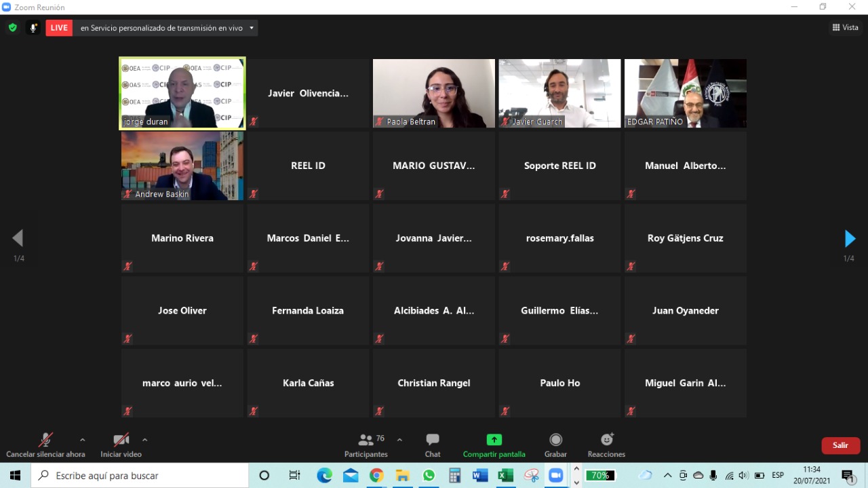The height and width of the screenshot is (488, 868).
Task: Launch Microsoft Edge from the taskbar
Action: click(324, 475)
